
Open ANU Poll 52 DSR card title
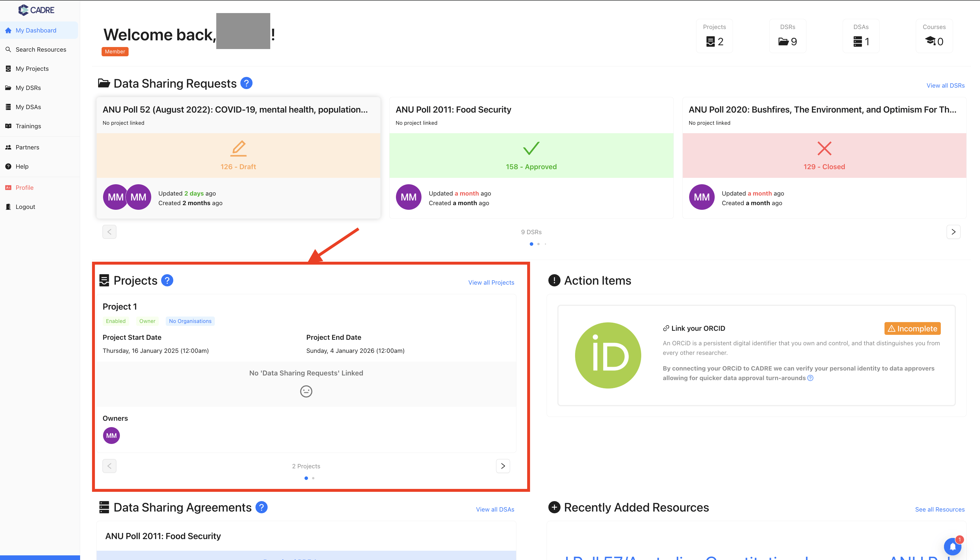point(235,110)
